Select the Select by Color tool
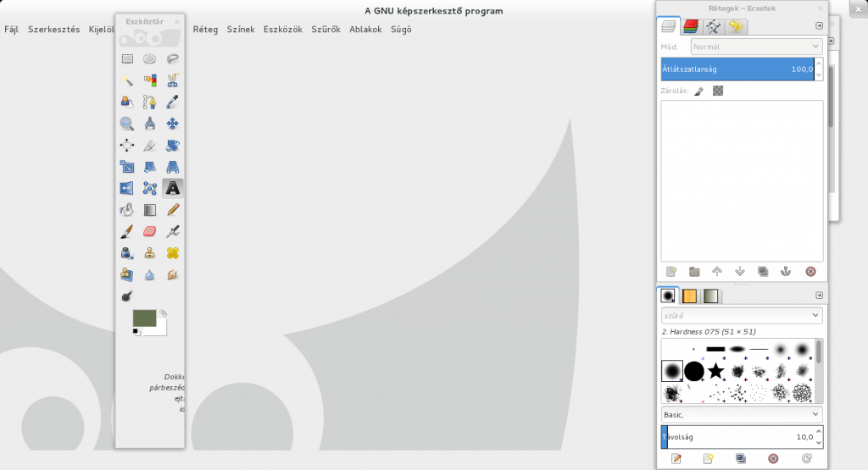Viewport: 868px width, 470px height. [149, 80]
